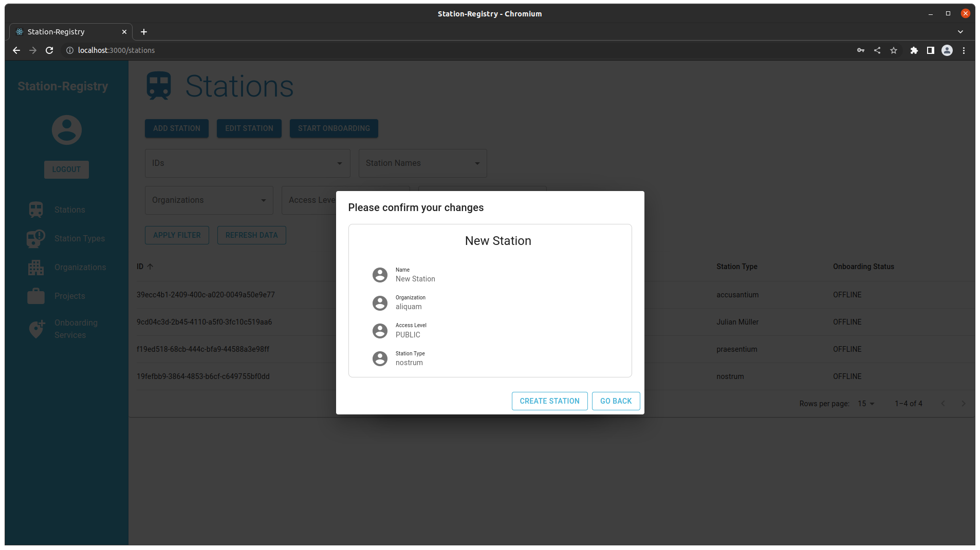Open Projects in the sidebar
The width and height of the screenshot is (980, 550).
click(x=66, y=296)
